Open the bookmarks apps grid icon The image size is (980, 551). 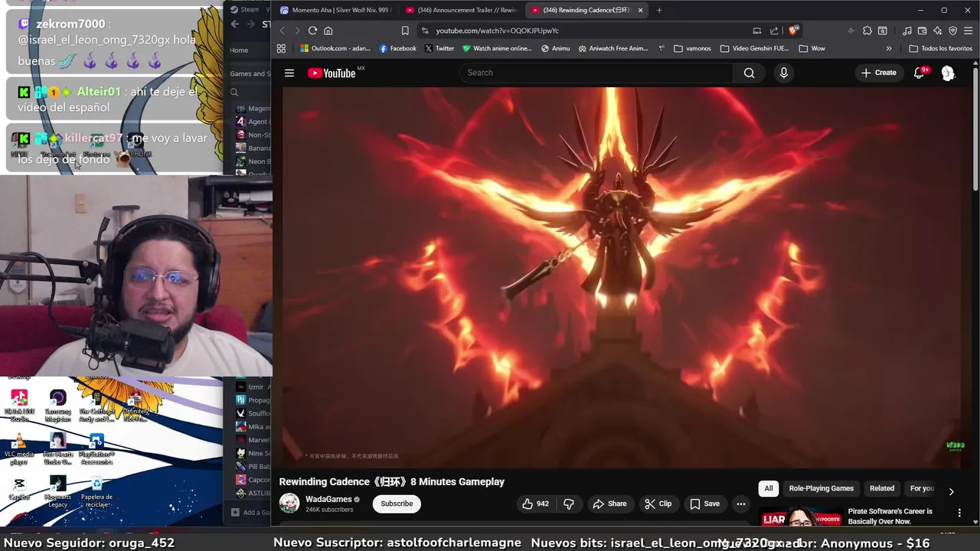point(281,48)
